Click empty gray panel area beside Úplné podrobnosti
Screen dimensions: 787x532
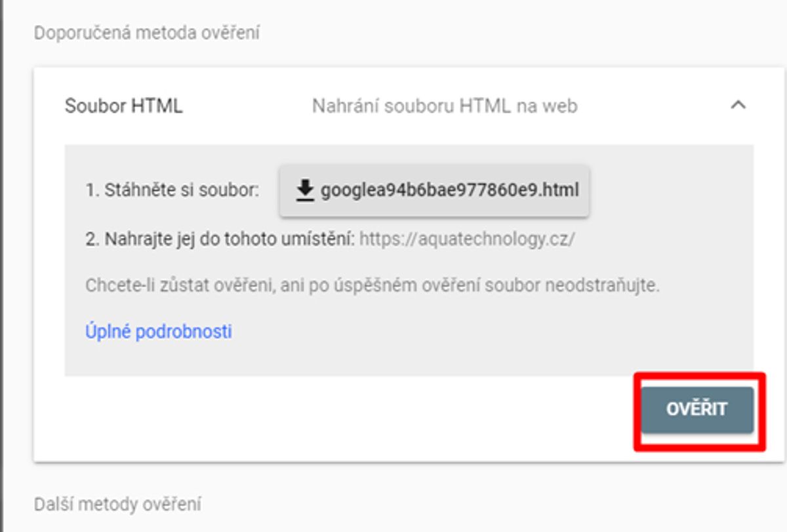point(492,332)
